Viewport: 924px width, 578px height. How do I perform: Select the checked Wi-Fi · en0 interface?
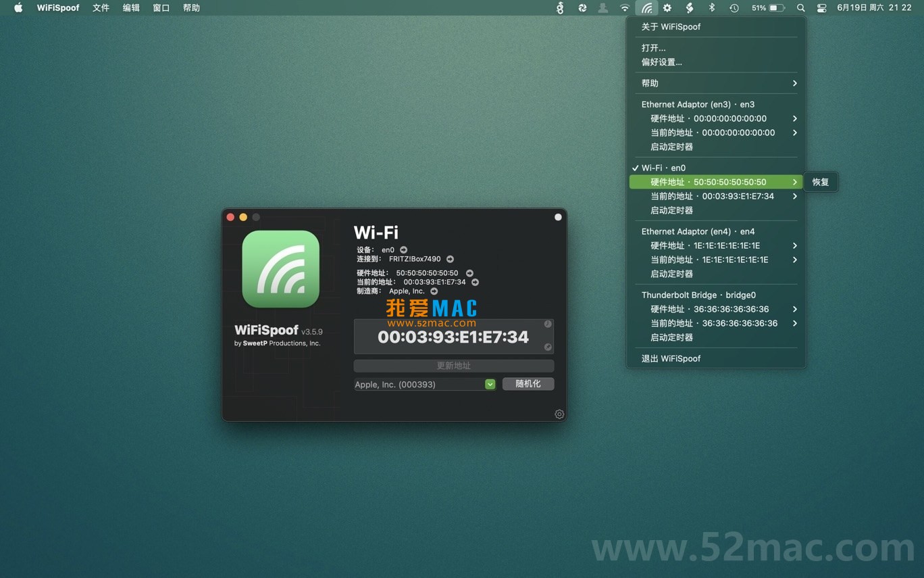point(663,168)
